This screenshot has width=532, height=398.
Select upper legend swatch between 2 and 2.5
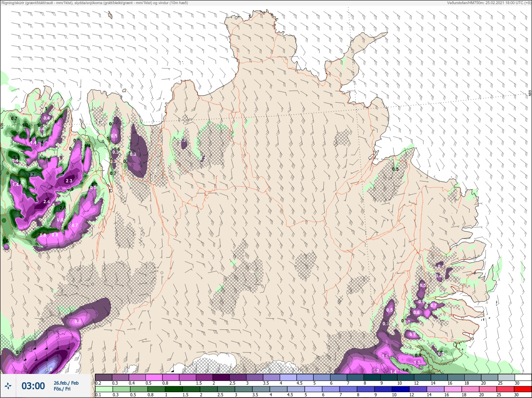click(x=221, y=377)
